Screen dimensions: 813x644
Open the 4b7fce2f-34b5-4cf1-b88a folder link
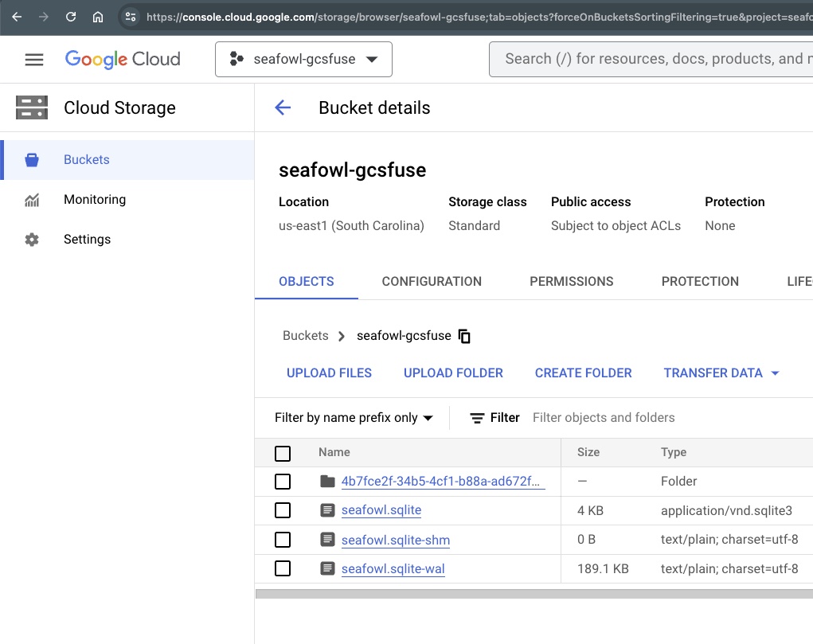[x=444, y=481]
